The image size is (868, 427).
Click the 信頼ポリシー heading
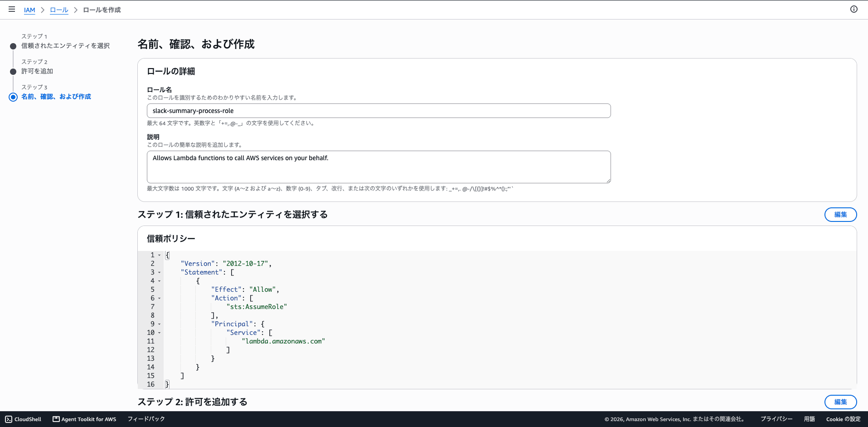point(171,239)
